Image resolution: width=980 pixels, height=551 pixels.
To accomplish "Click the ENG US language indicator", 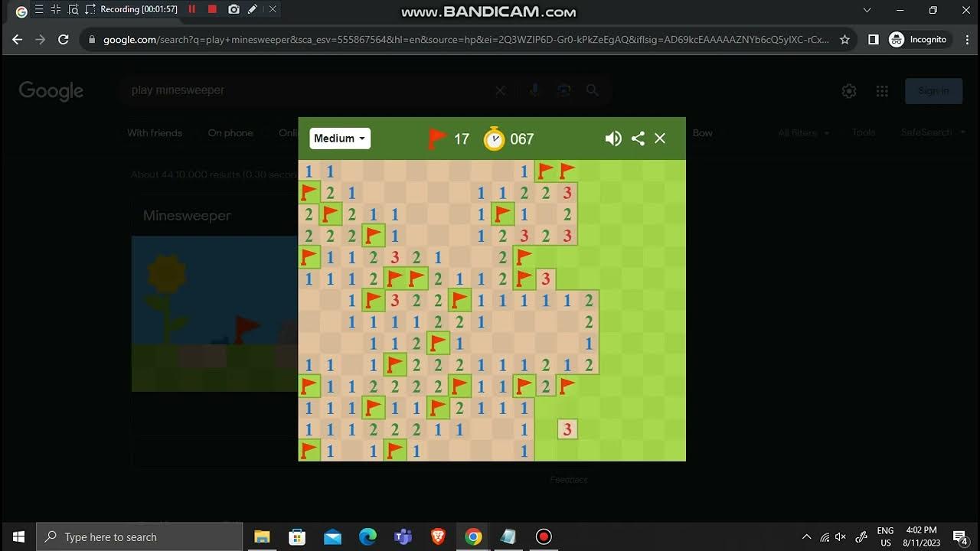I will [x=885, y=536].
